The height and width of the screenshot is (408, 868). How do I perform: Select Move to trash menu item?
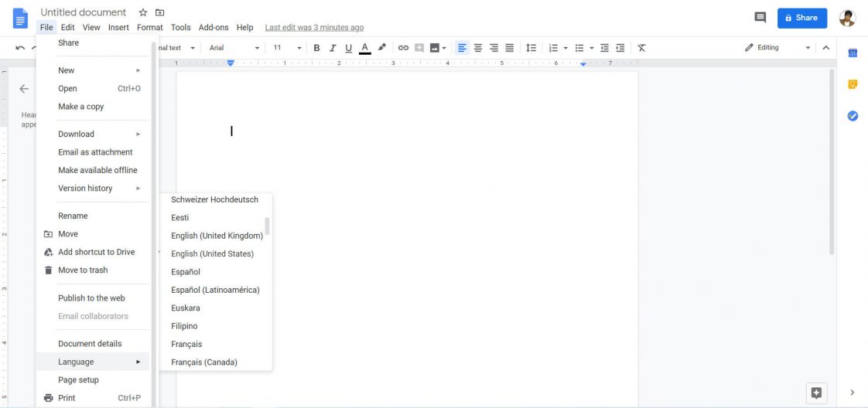tap(93, 270)
